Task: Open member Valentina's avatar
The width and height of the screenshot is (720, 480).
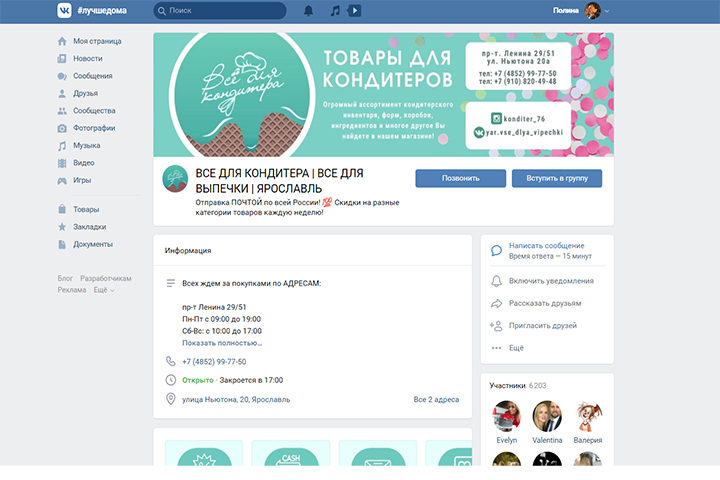Action: point(547,416)
